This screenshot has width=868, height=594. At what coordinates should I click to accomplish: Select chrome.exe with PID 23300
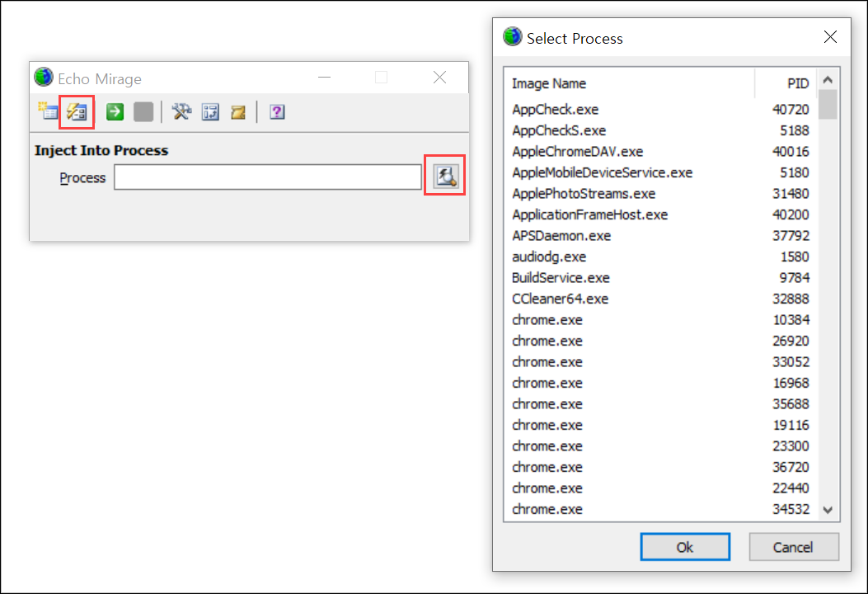coord(660,446)
